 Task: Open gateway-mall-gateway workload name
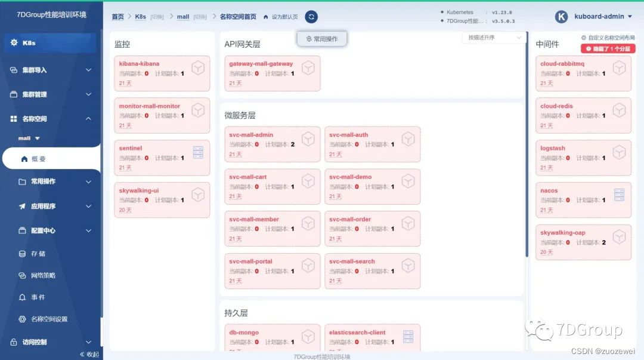pyautogui.click(x=261, y=64)
